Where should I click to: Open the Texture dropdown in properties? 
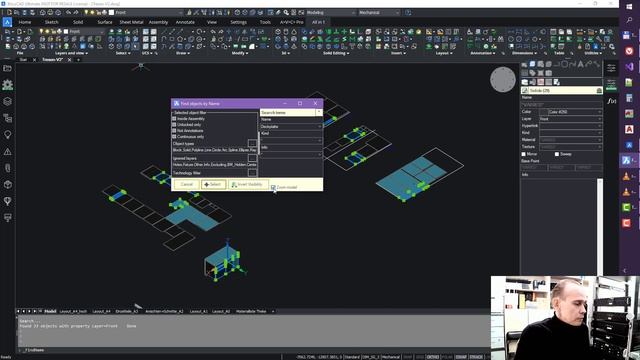click(600, 147)
